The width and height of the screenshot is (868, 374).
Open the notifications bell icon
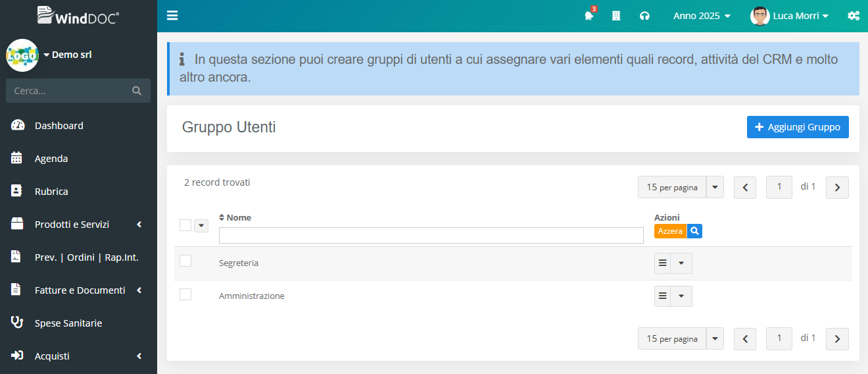point(589,16)
